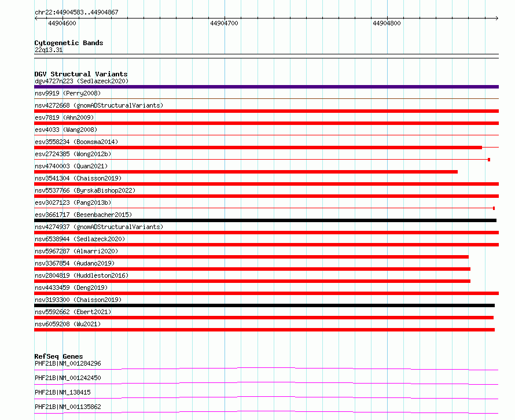Click the red nsv5967287 Almarri2020 bar
The image size is (515, 420).
tap(251, 257)
